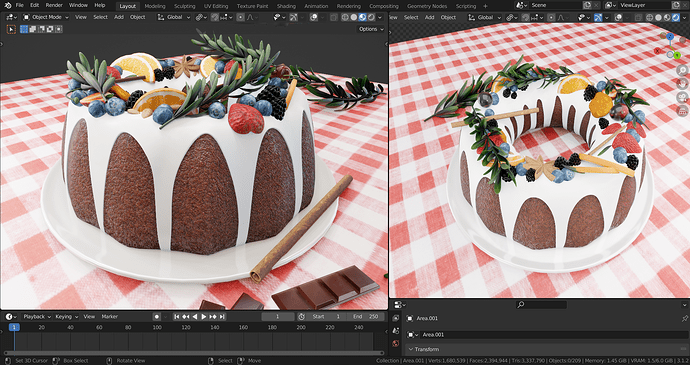690x365 pixels.
Task: Open the File menu
Action: point(19,6)
